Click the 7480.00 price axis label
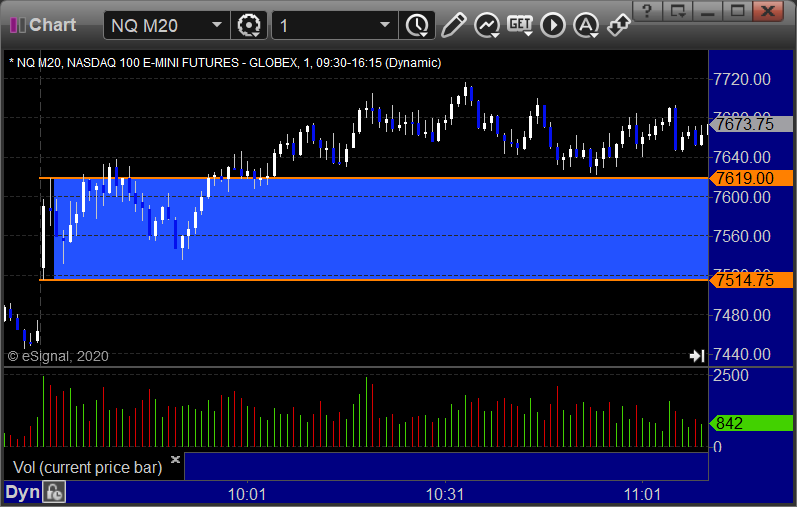Viewport: 797px width, 507px height. pyautogui.click(x=742, y=315)
